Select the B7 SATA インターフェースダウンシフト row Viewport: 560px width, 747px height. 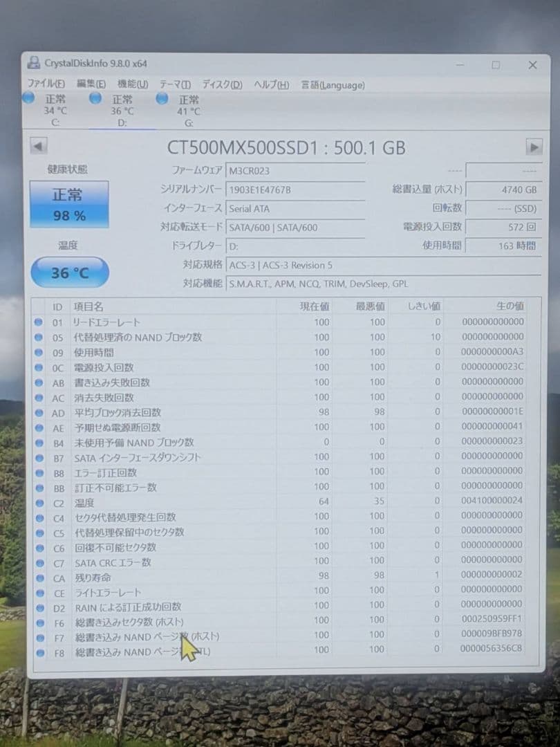(280, 457)
